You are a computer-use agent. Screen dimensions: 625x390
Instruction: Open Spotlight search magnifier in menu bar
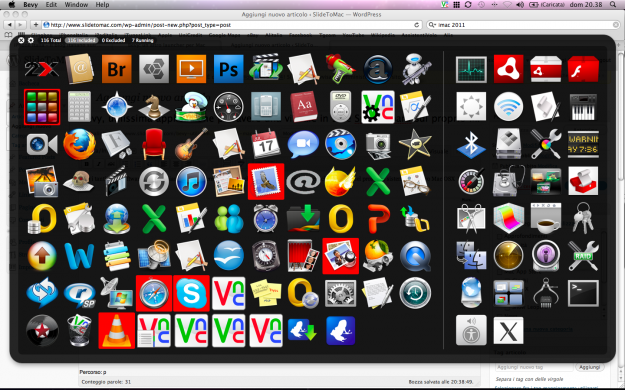pos(613,5)
